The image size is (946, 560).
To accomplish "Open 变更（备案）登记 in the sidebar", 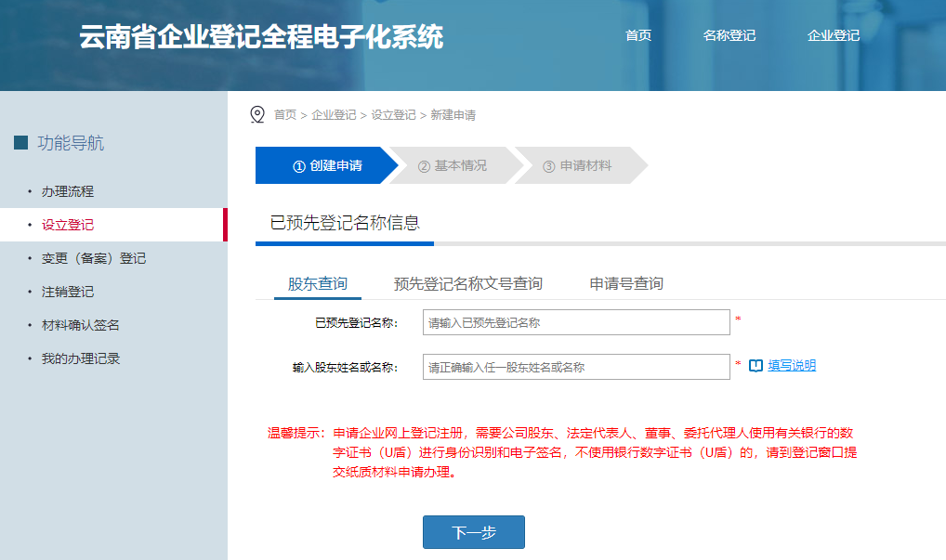I will 85,258.
